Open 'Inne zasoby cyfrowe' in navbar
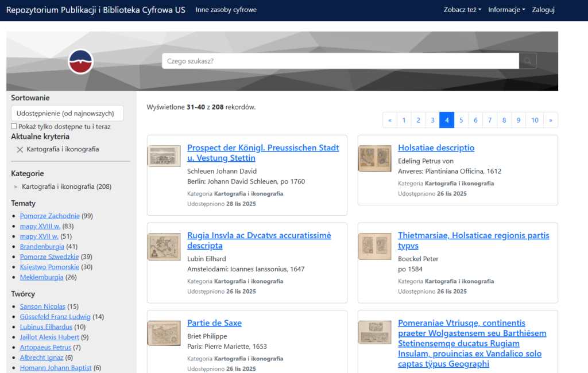This screenshot has height=373, width=588. (226, 10)
